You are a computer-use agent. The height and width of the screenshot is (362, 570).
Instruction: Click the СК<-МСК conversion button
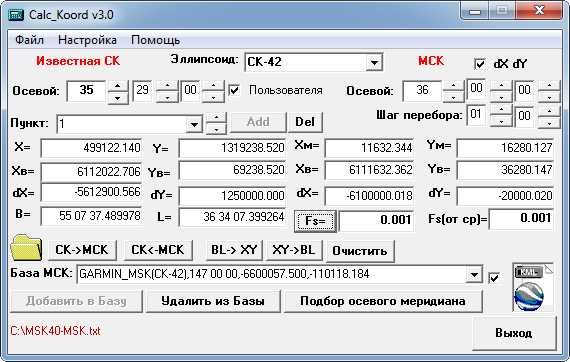coord(158,250)
